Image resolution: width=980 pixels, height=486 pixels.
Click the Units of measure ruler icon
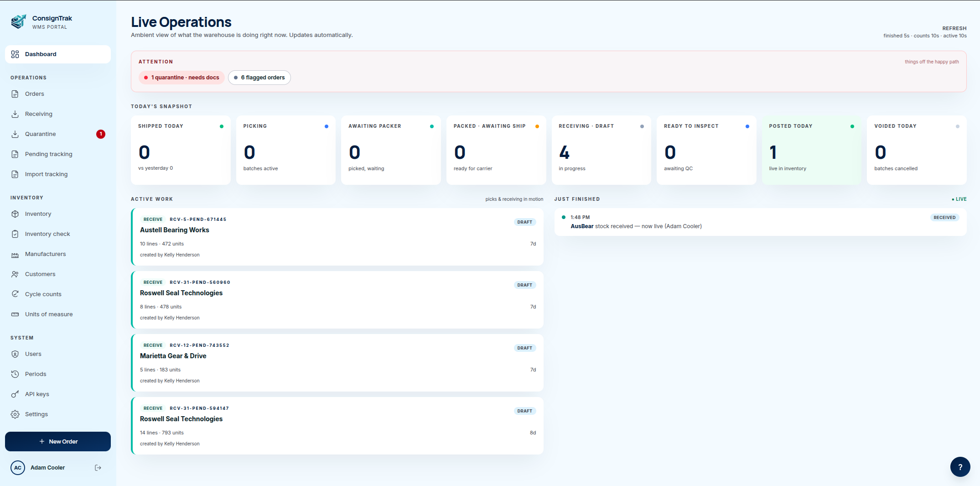[15, 314]
